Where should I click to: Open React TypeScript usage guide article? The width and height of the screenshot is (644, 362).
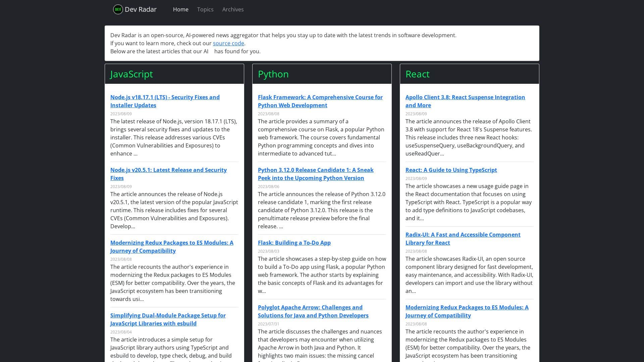pos(451,170)
